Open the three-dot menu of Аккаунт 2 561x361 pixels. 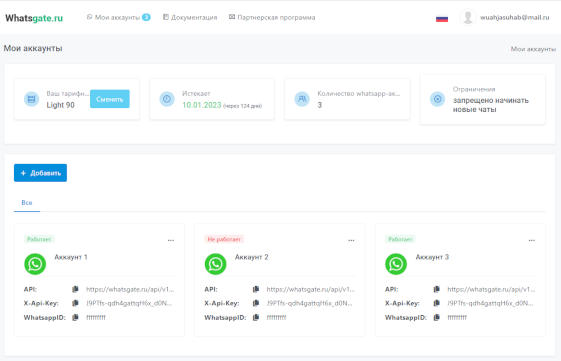(351, 240)
